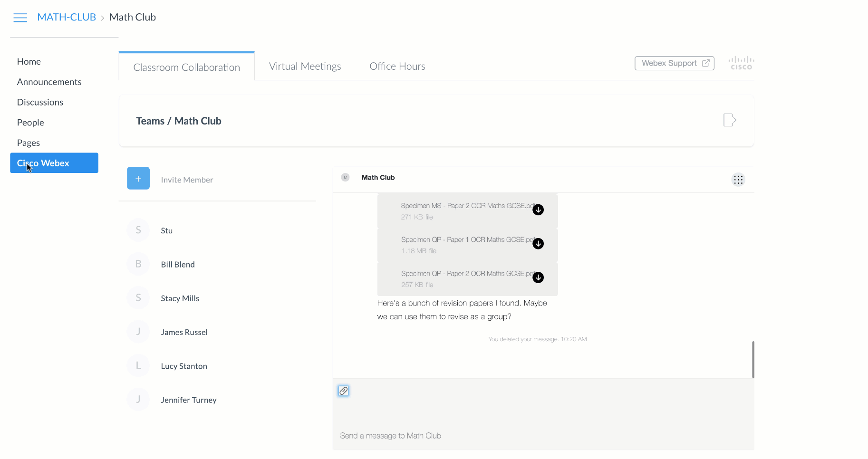The image size is (868, 459).
Task: Click Bill Blend's B avatar
Action: point(138,264)
